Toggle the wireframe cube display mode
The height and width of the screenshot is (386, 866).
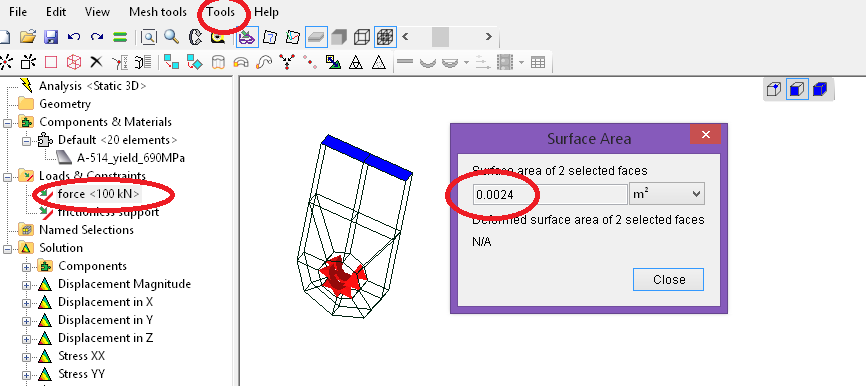click(361, 37)
